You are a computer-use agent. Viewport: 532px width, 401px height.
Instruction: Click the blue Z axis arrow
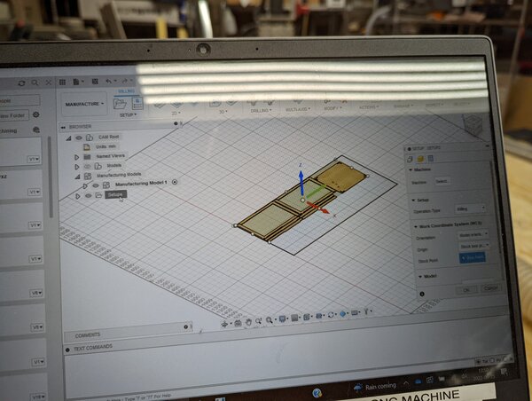301,182
